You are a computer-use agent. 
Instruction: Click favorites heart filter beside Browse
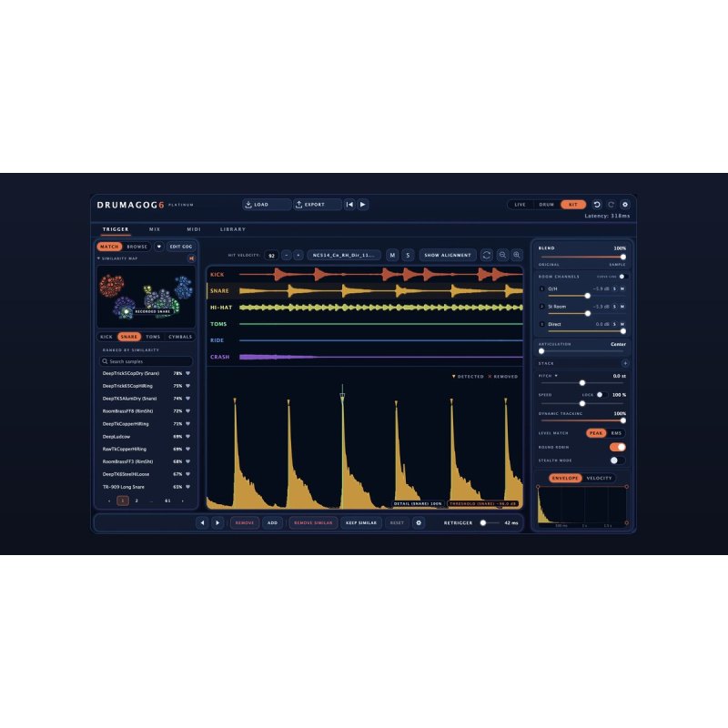158,247
